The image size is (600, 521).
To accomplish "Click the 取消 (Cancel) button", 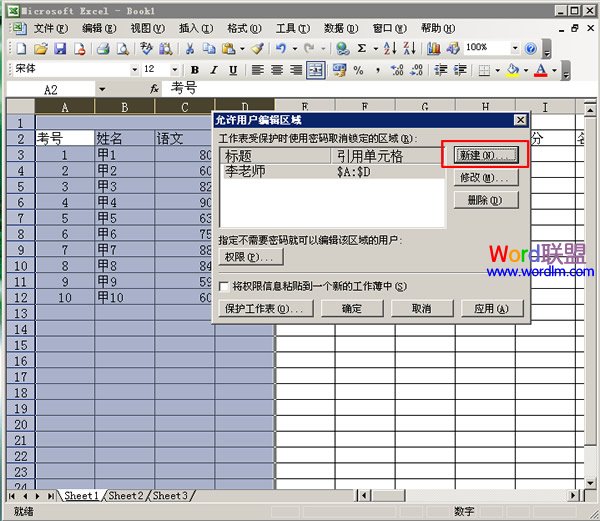I will tap(422, 308).
